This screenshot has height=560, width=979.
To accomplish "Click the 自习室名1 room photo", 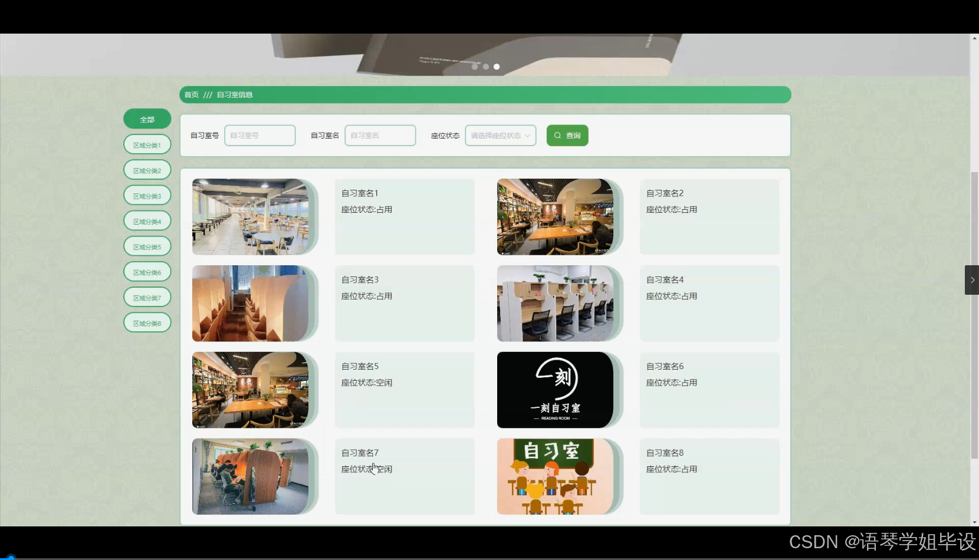I will click(252, 216).
